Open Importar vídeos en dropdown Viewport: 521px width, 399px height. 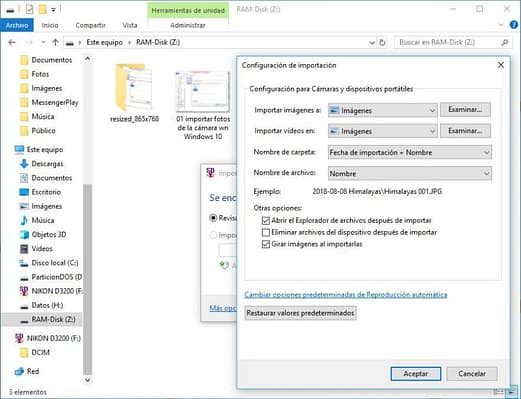click(x=382, y=131)
